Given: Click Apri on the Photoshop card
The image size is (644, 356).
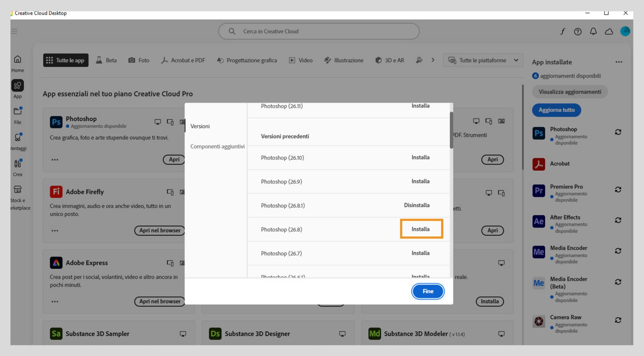Looking at the screenshot, I should pos(174,160).
